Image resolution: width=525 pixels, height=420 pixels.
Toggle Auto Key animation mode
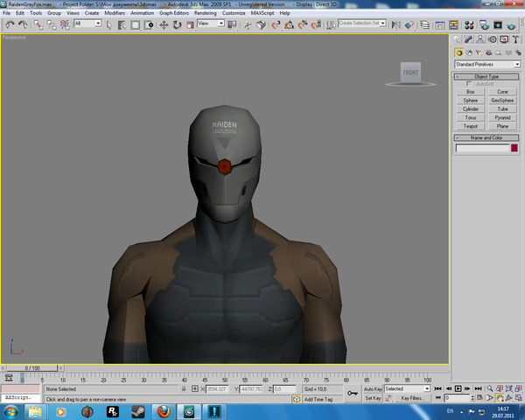point(373,388)
